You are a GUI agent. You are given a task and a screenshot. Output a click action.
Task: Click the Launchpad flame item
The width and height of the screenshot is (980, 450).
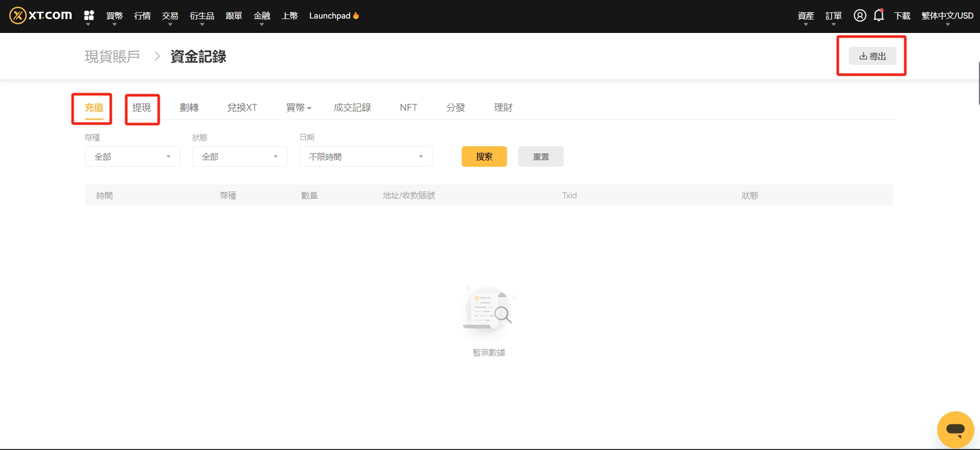pos(334,16)
